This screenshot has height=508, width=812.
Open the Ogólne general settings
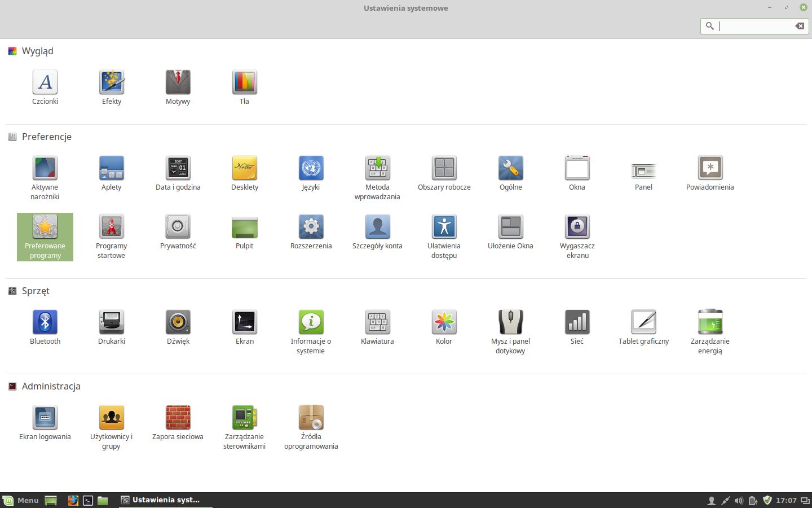(511, 173)
